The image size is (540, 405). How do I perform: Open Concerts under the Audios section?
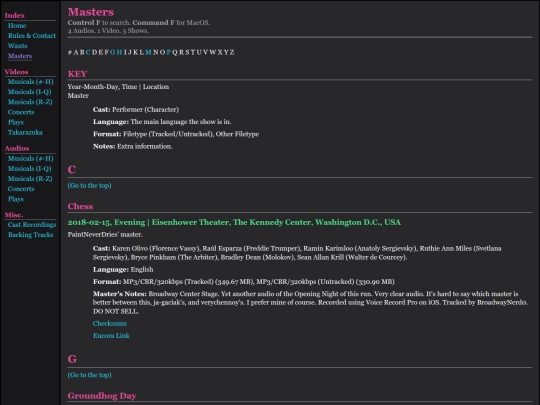coord(21,189)
